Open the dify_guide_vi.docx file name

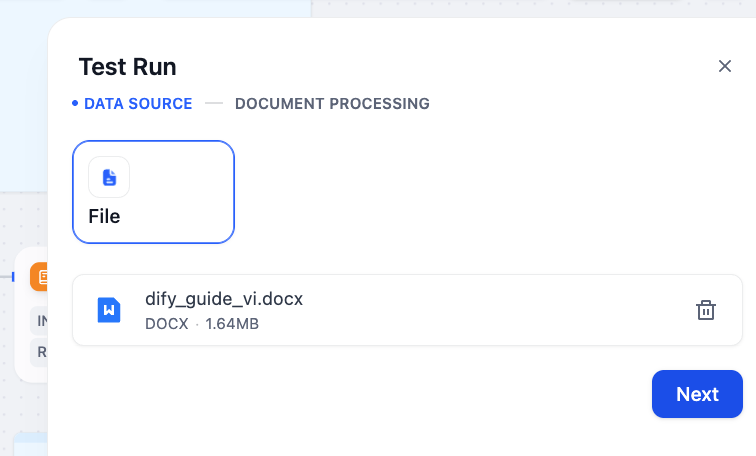click(224, 298)
